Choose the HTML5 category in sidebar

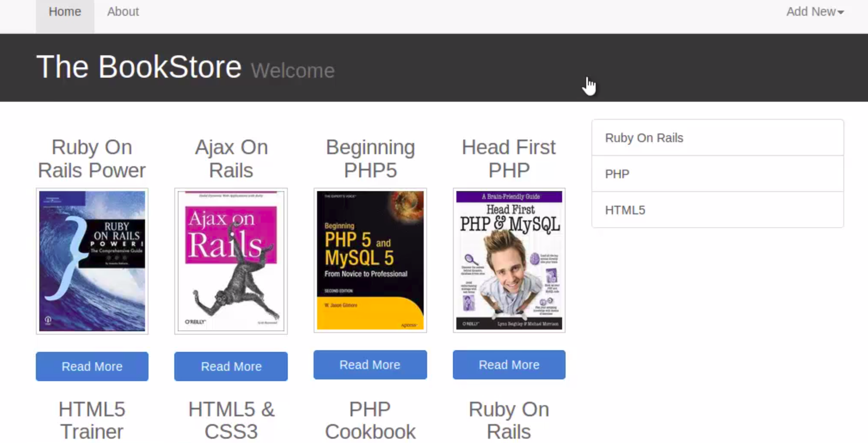click(717, 210)
